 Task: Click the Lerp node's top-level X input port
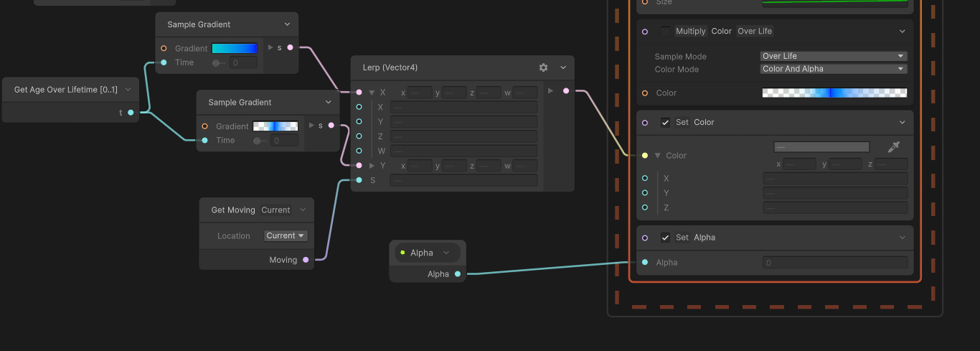pyautogui.click(x=359, y=93)
